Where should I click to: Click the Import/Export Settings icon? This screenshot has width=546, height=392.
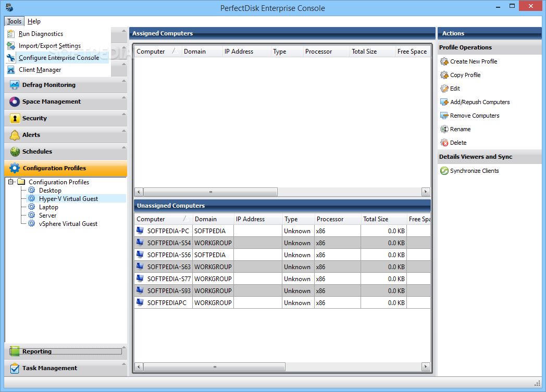[x=11, y=46]
